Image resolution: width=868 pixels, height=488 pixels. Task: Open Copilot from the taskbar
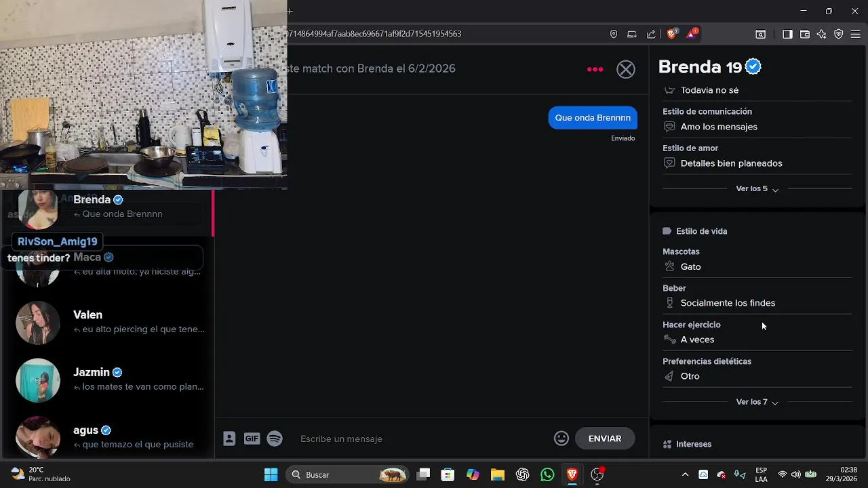coord(473,474)
